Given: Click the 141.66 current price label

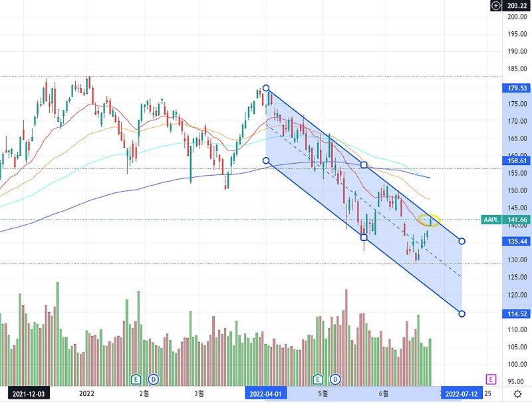Looking at the screenshot, I should coord(517,220).
